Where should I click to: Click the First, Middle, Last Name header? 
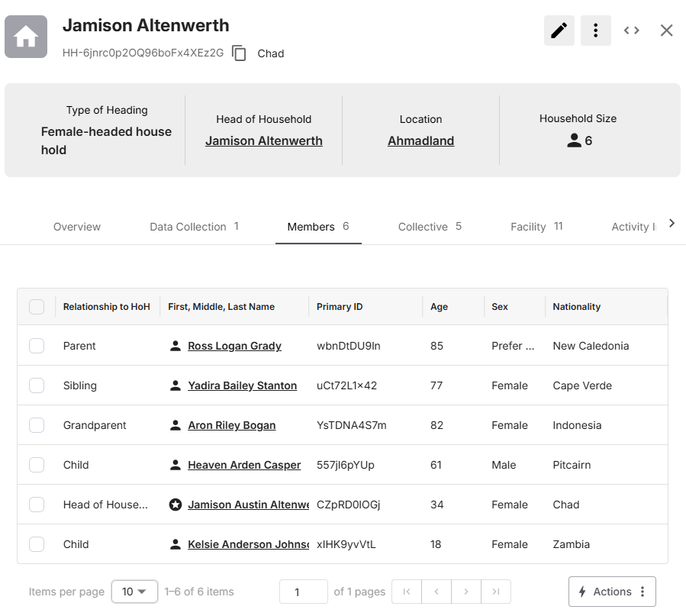(x=221, y=307)
